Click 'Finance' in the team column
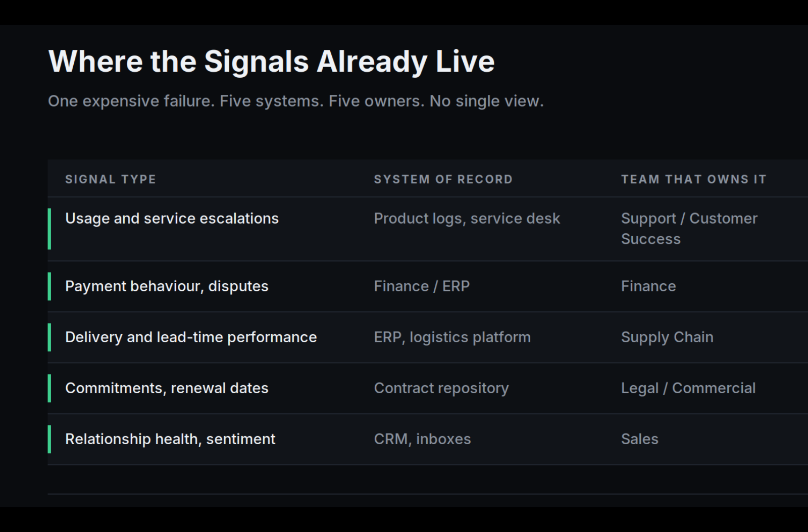 point(648,286)
